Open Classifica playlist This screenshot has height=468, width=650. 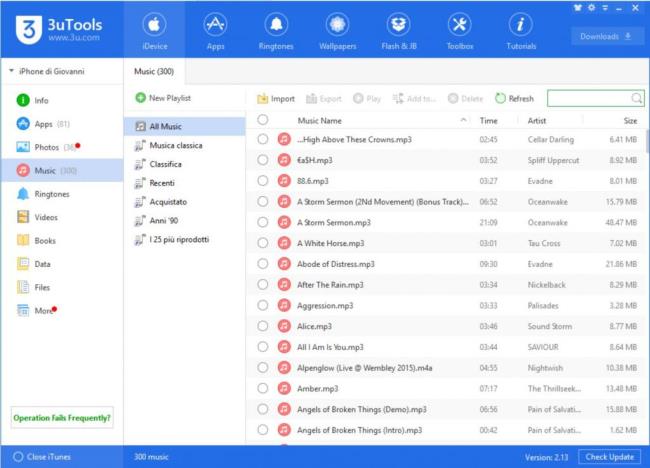(x=184, y=164)
